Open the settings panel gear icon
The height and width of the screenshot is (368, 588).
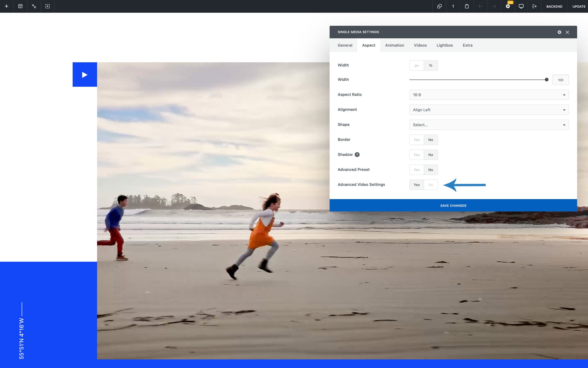point(559,32)
